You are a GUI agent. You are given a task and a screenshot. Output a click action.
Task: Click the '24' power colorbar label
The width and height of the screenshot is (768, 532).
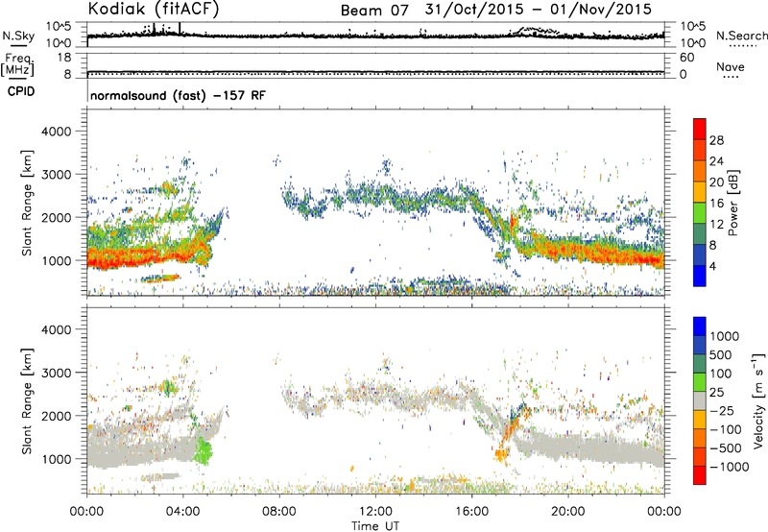[716, 161]
